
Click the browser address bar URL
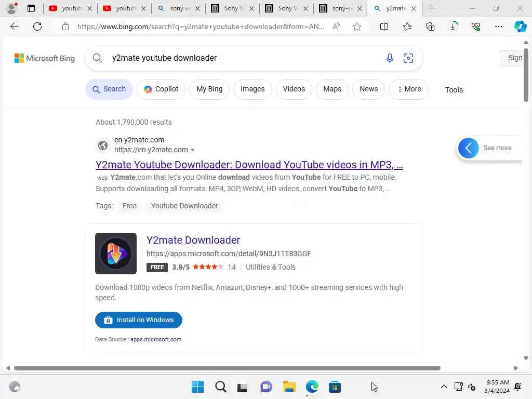200,26
